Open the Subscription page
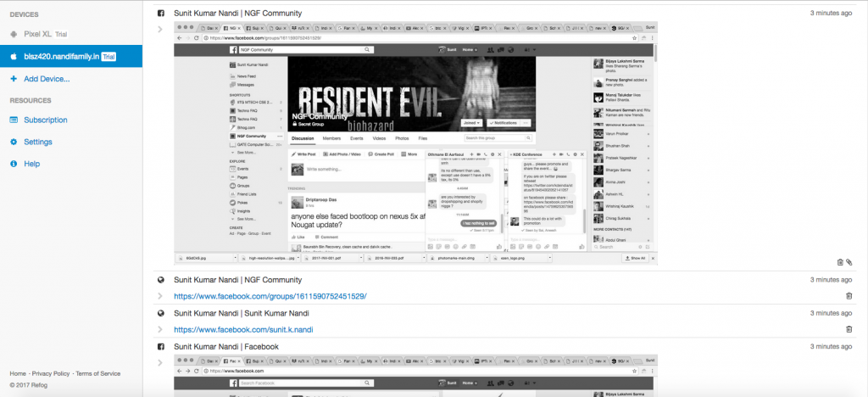Viewport: 868px width, 397px height. click(46, 120)
